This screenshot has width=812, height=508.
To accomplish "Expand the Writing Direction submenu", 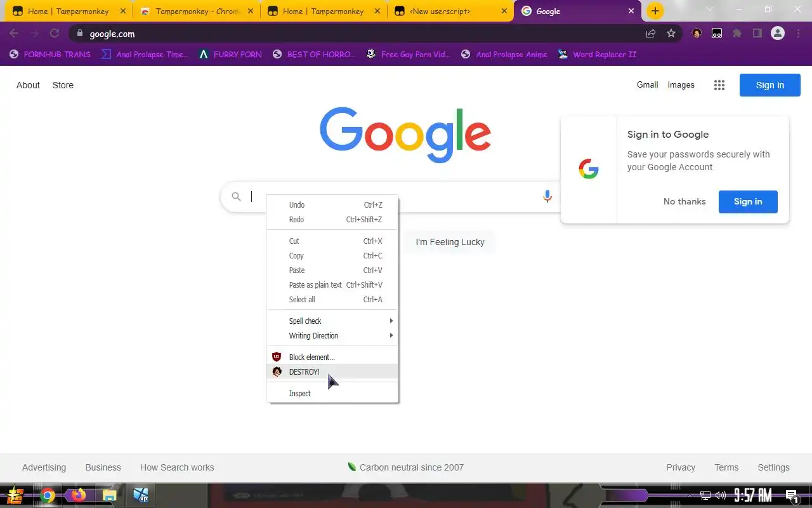I will coord(332,336).
